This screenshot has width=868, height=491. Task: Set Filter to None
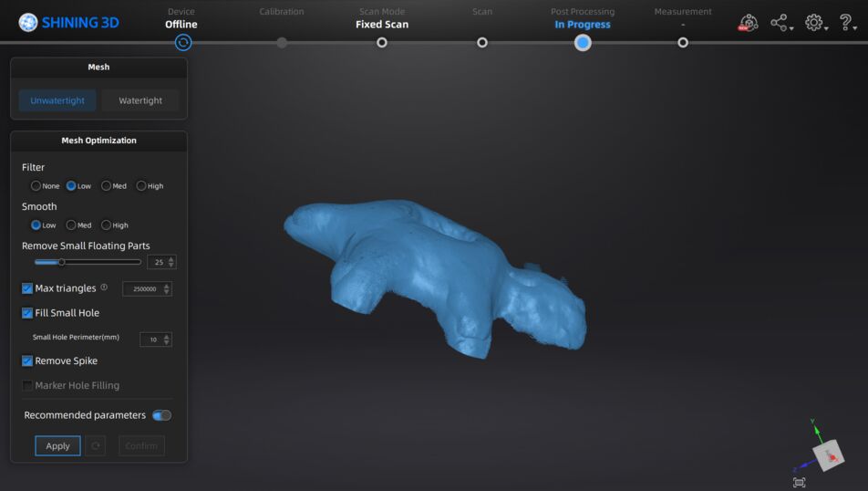pos(36,185)
